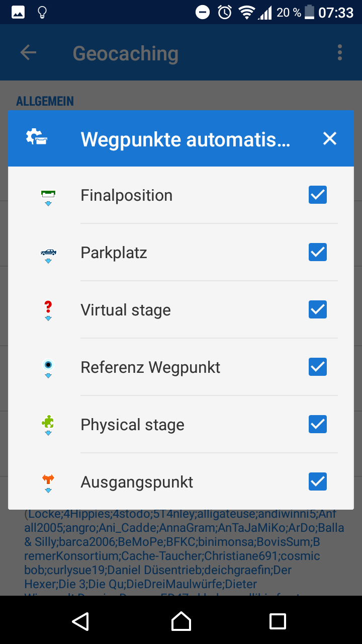The width and height of the screenshot is (362, 644).
Task: Tap the Finalposition cache box icon
Action: pyautogui.click(x=48, y=196)
